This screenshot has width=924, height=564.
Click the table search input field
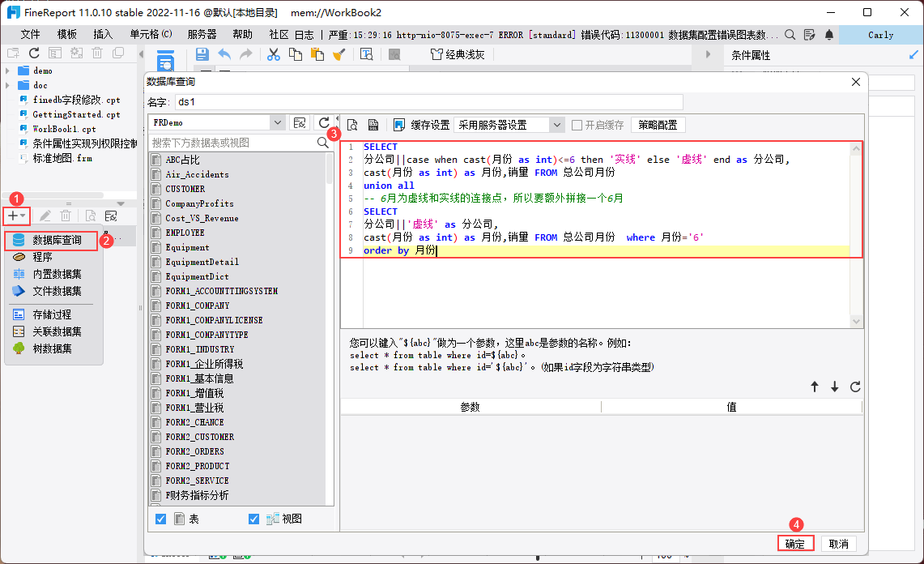click(233, 143)
